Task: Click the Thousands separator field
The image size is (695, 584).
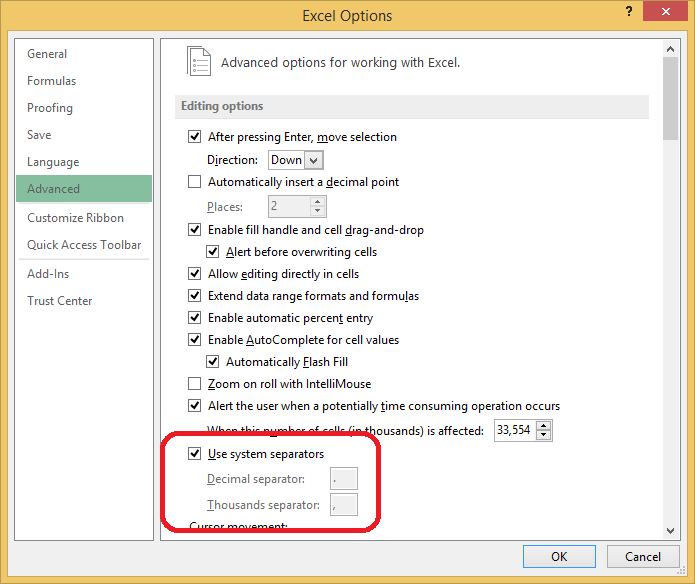Action: 344,505
